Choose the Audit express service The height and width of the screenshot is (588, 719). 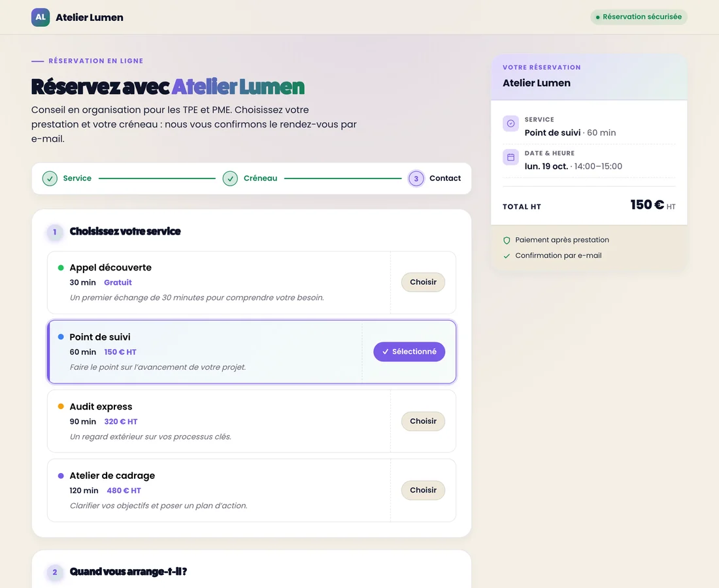[x=423, y=421]
